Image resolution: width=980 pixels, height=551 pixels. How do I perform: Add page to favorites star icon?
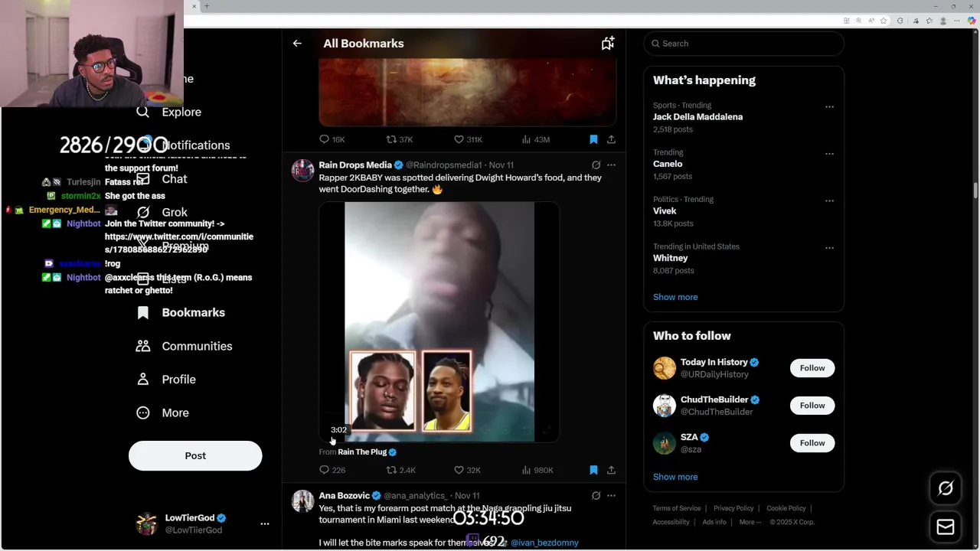click(884, 21)
